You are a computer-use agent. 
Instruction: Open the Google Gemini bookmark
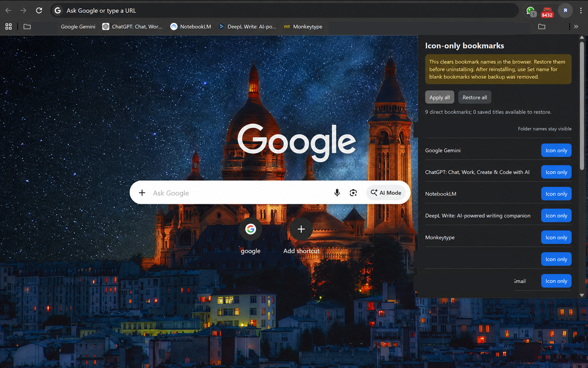pos(78,27)
